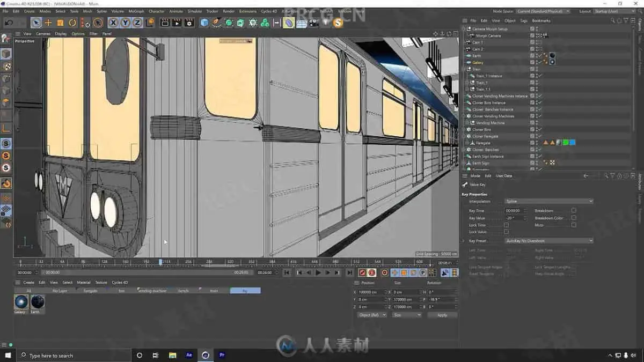Click the Cube primitive icon
This screenshot has width=644, height=362.
(x=204, y=23)
